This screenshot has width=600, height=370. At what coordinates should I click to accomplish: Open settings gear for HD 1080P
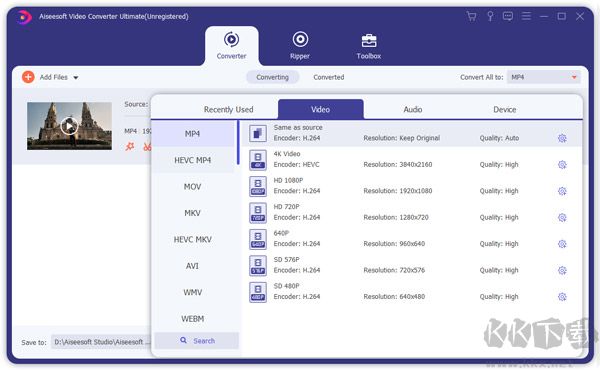click(562, 191)
